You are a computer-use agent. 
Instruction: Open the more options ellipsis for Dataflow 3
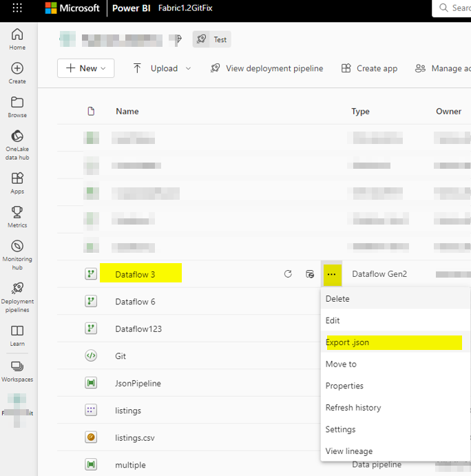[x=332, y=274]
